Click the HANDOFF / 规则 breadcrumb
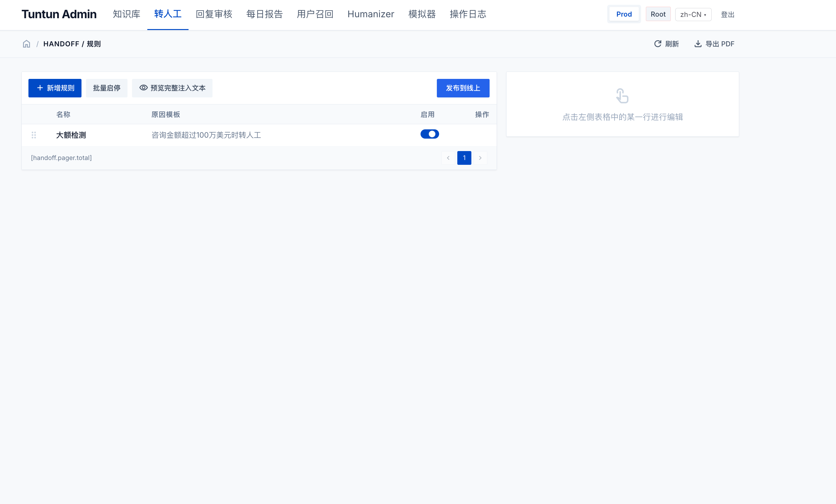Viewport: 836px width, 504px height. 72,44
